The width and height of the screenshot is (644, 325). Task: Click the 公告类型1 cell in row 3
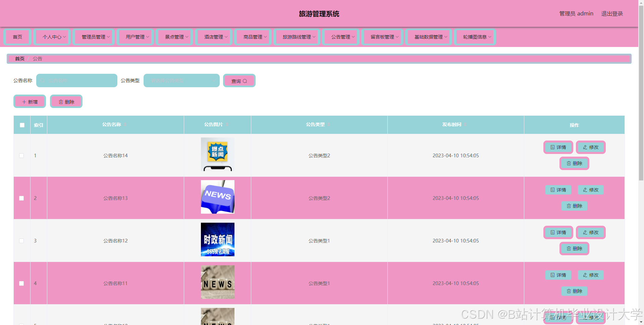[x=319, y=241]
